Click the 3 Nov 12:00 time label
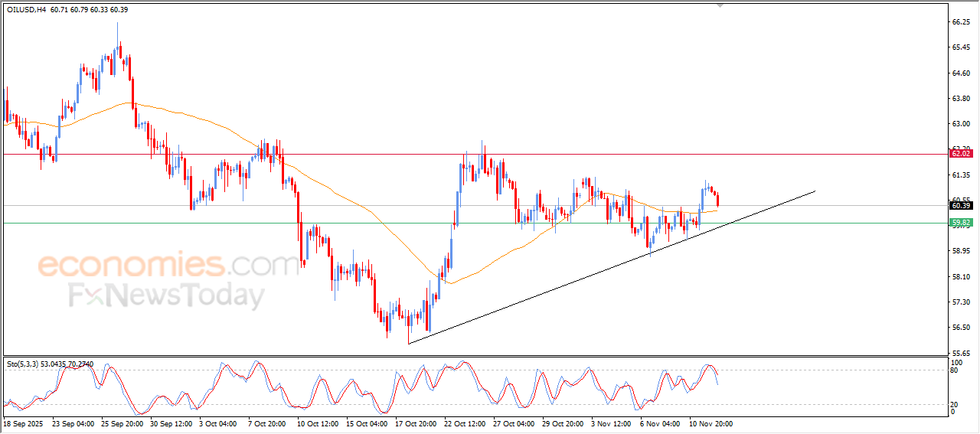 click(x=610, y=423)
